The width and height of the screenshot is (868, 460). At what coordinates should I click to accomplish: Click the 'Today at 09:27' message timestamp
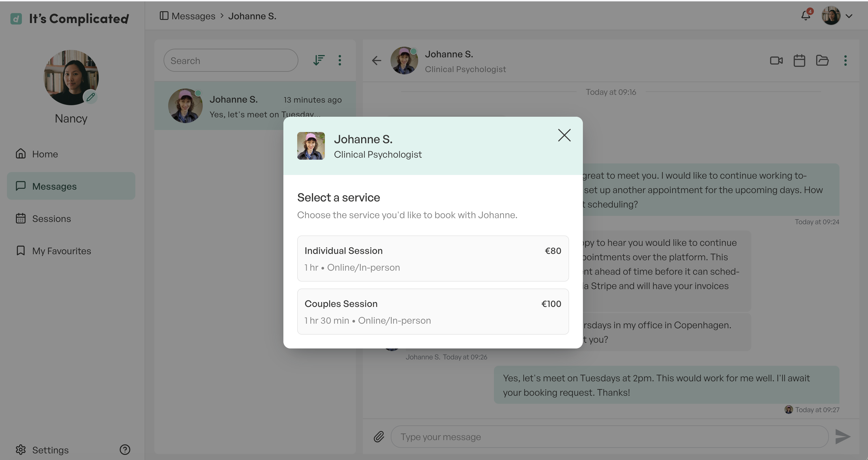(x=817, y=410)
